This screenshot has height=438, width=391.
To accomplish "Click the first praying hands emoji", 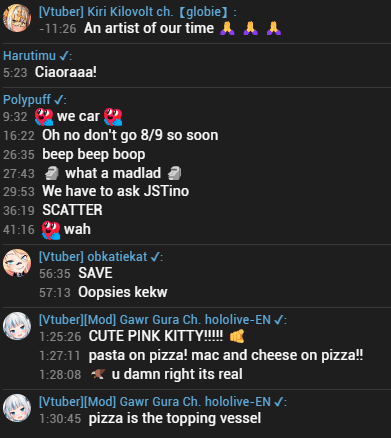I will pos(227,28).
